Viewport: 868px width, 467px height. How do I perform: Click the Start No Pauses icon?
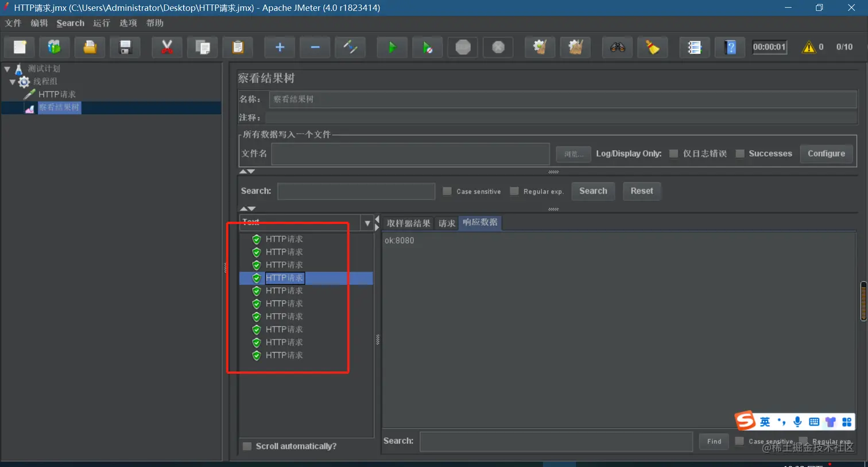point(428,47)
